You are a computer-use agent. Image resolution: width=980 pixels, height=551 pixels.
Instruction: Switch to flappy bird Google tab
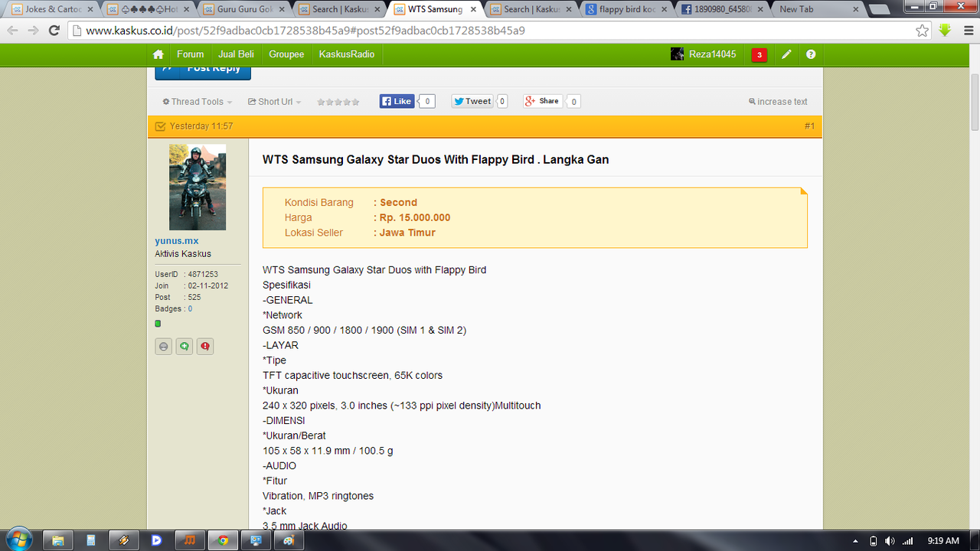pos(626,9)
